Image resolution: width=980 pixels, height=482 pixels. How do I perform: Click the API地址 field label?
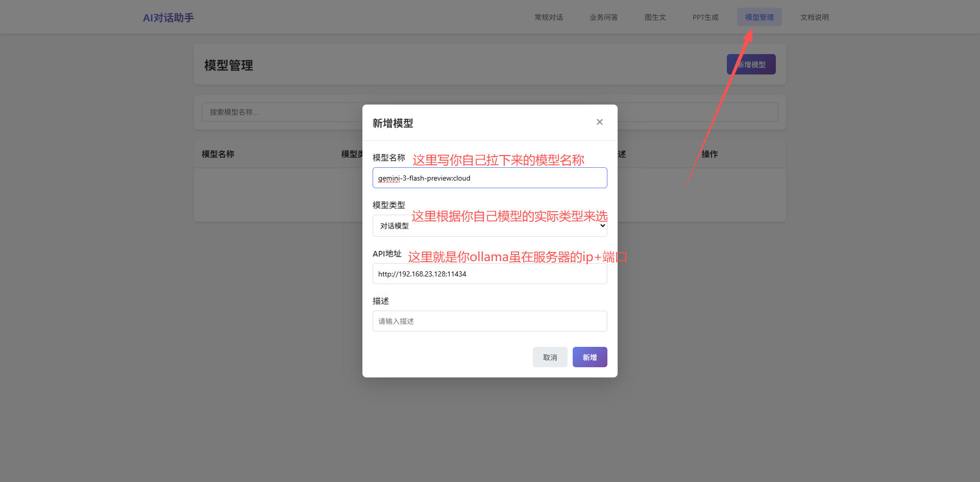pos(387,253)
